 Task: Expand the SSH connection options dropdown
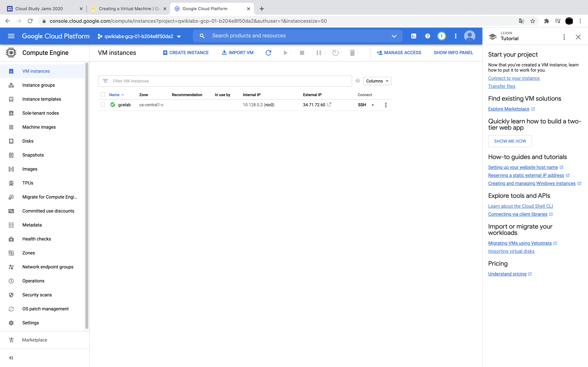coord(372,105)
